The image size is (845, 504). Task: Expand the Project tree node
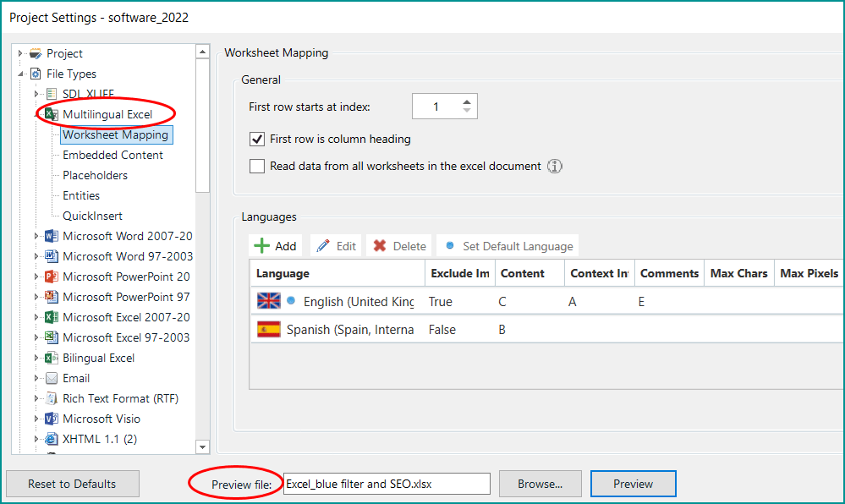pyautogui.click(x=21, y=53)
